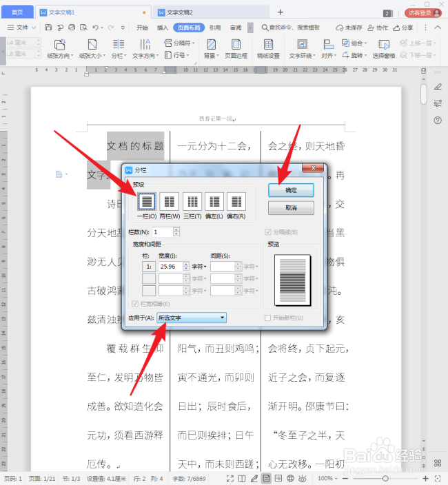Click the Print icon in the quick toolbar
This screenshot has height=485, width=448.
point(72,28)
